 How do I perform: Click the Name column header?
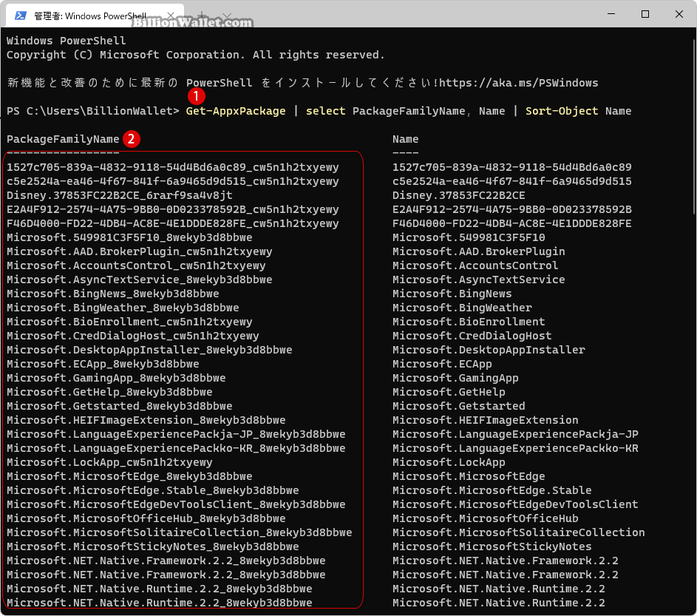[x=405, y=139]
